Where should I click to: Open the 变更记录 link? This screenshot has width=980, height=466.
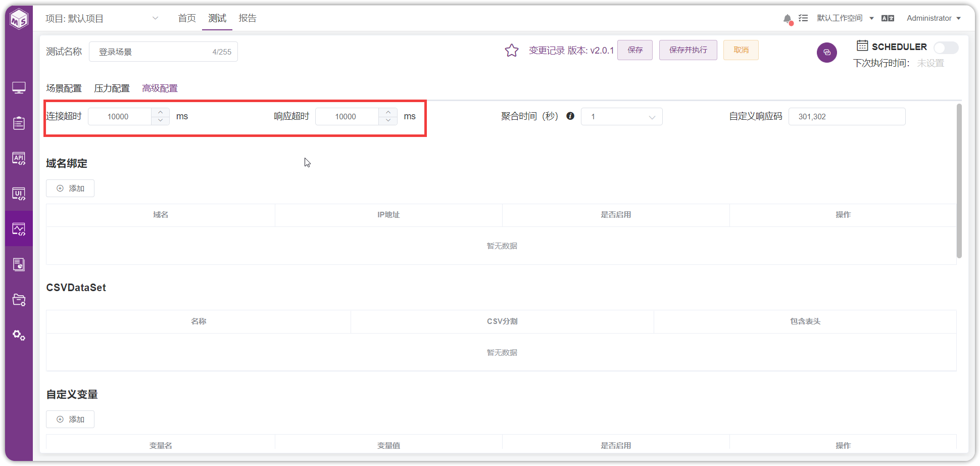pos(547,51)
